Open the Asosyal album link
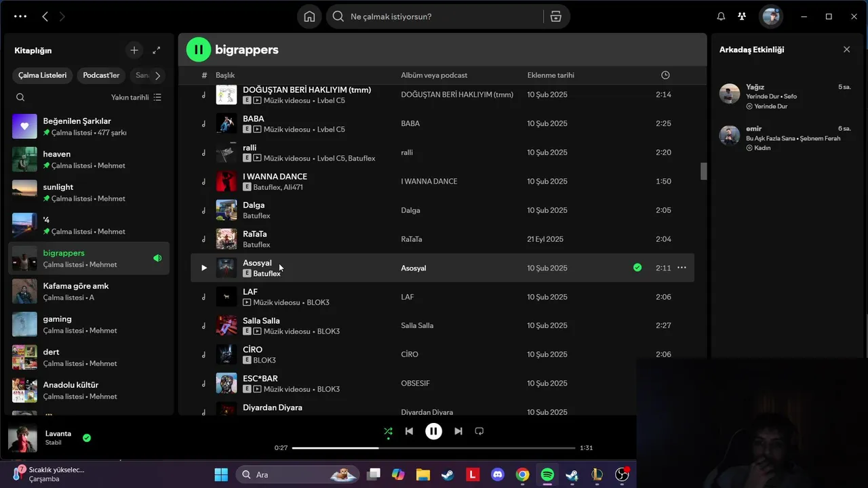The image size is (868, 488). point(414,268)
